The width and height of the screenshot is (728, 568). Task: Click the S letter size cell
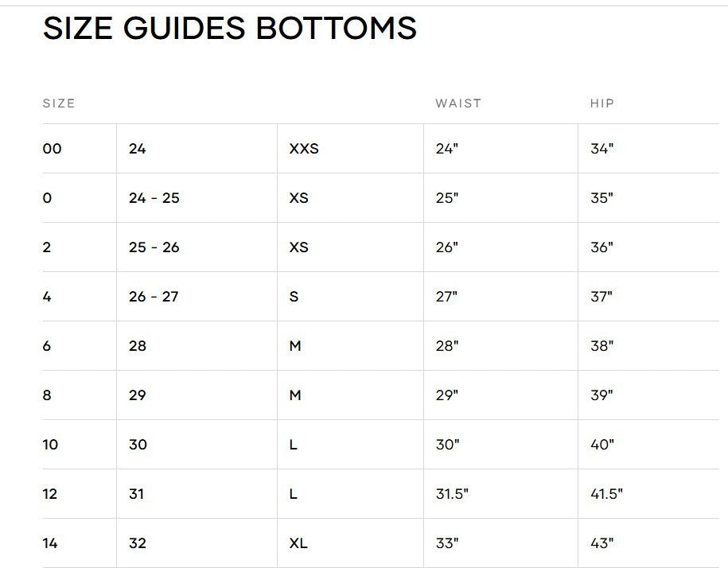294,297
